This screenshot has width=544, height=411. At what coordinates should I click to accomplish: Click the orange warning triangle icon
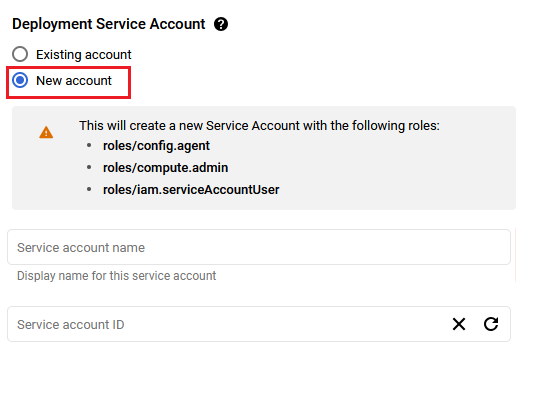click(46, 132)
